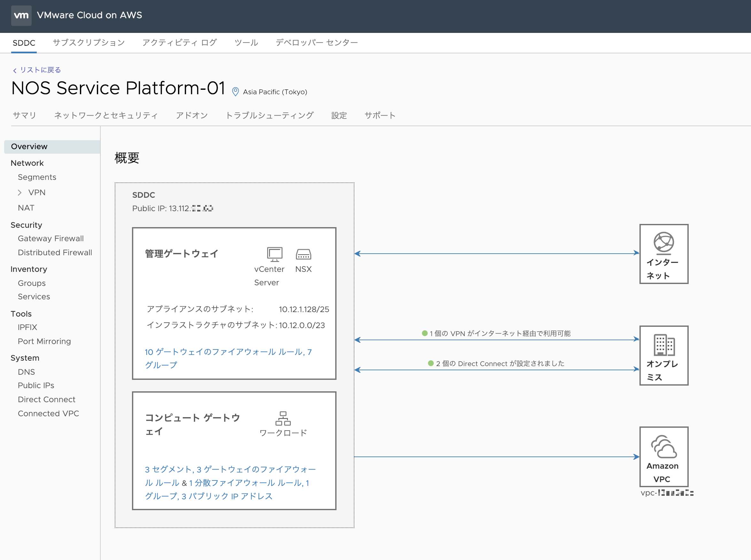
Task: Select Gateway Firewall in sidebar
Action: (x=50, y=238)
